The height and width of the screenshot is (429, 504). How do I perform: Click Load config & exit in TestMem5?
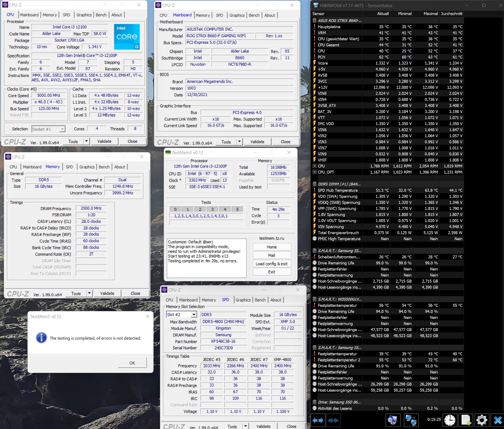272,264
